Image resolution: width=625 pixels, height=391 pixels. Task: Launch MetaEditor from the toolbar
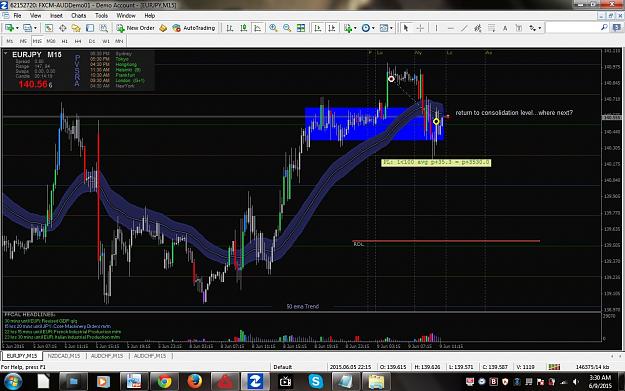click(x=163, y=28)
